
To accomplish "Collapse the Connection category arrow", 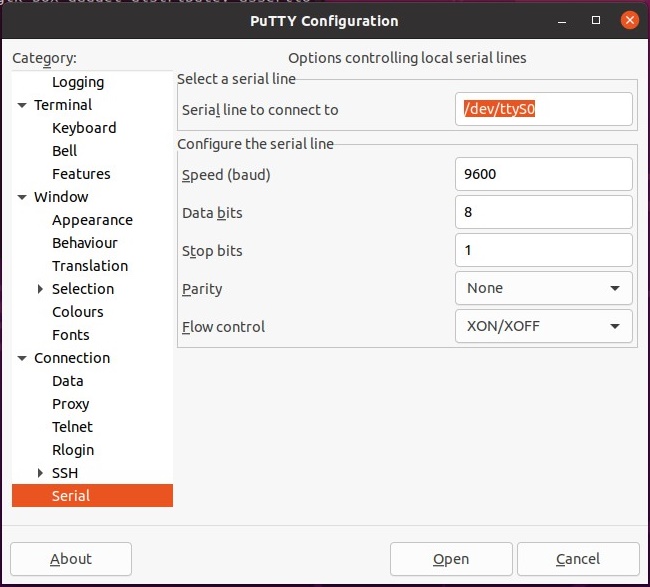I will point(22,358).
